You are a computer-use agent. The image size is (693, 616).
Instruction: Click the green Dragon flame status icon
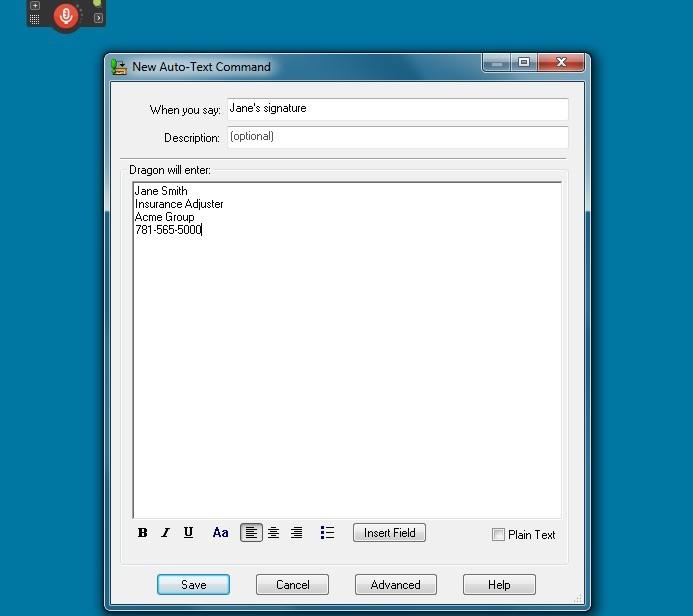tap(97, 3)
